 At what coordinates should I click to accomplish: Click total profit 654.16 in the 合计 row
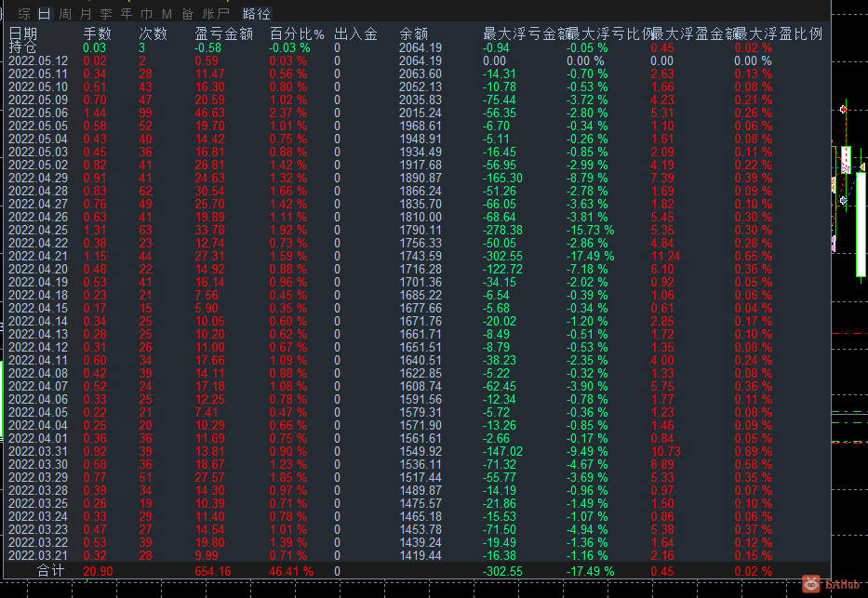[x=212, y=571]
